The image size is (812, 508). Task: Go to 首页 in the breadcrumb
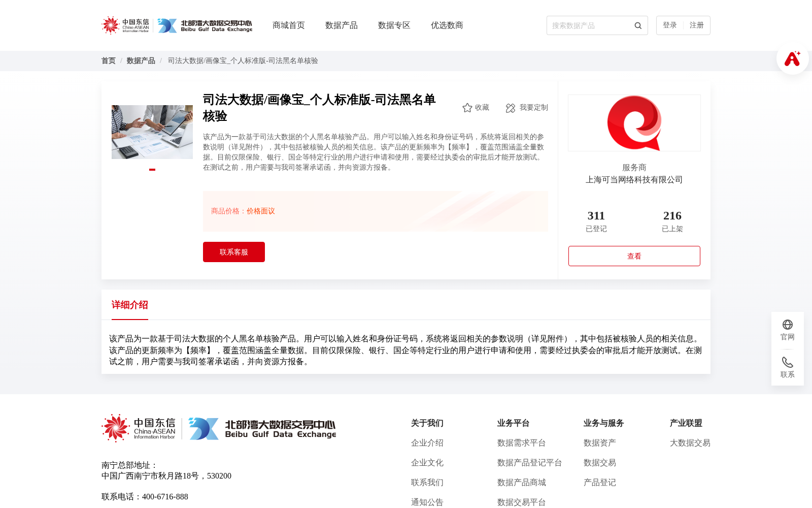point(109,61)
